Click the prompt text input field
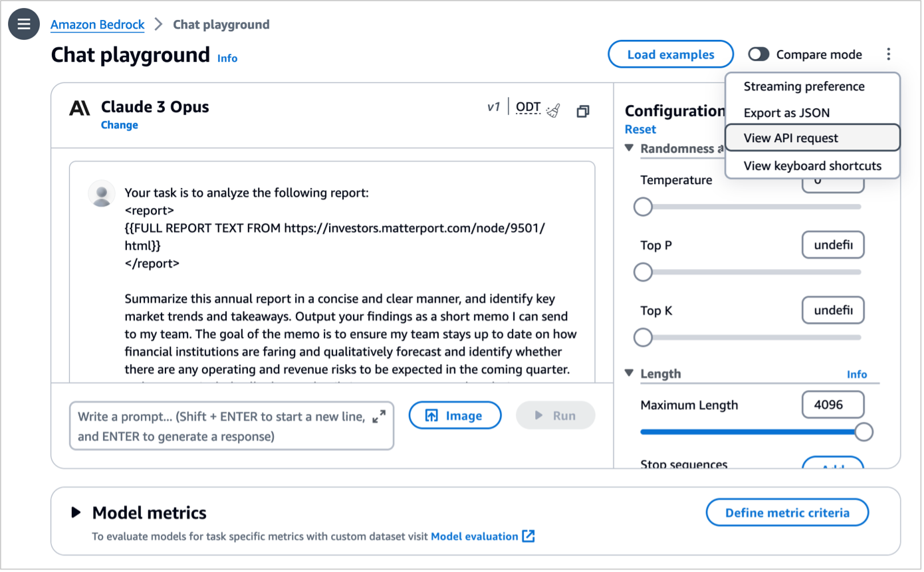924x572 pixels. click(219, 426)
